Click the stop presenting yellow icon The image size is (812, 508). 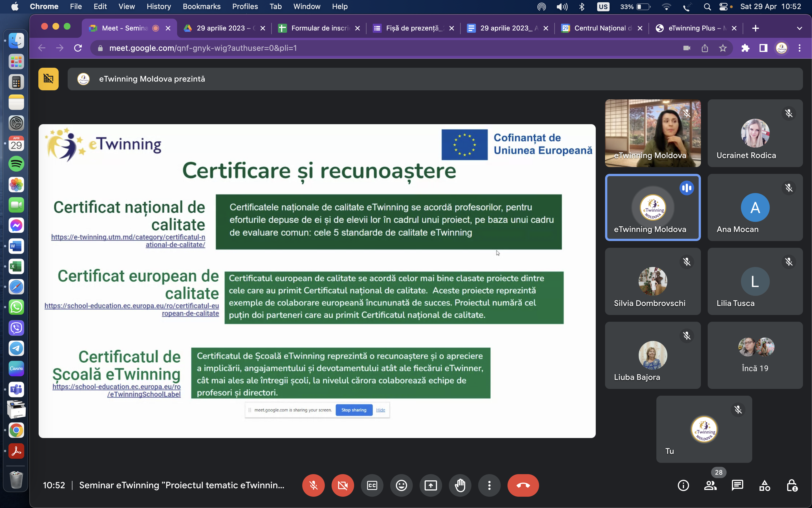coord(48,79)
